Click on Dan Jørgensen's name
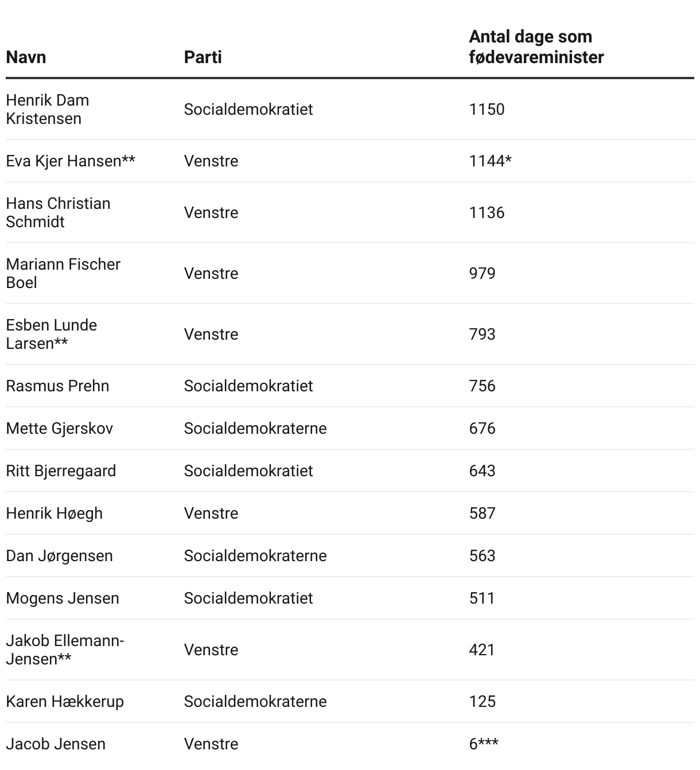This screenshot has width=700, height=770. click(60, 555)
